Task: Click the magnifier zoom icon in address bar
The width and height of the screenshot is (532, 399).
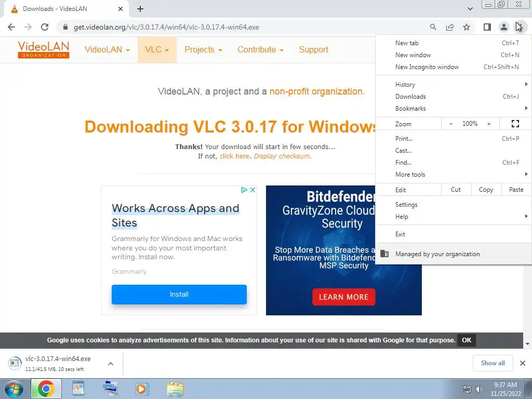Action: (433, 27)
